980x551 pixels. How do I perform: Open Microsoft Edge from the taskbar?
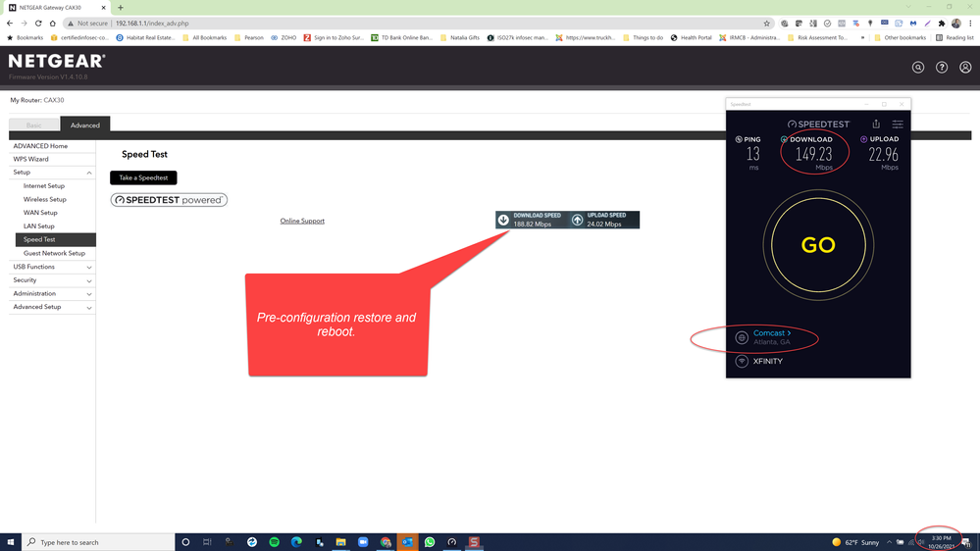296,542
